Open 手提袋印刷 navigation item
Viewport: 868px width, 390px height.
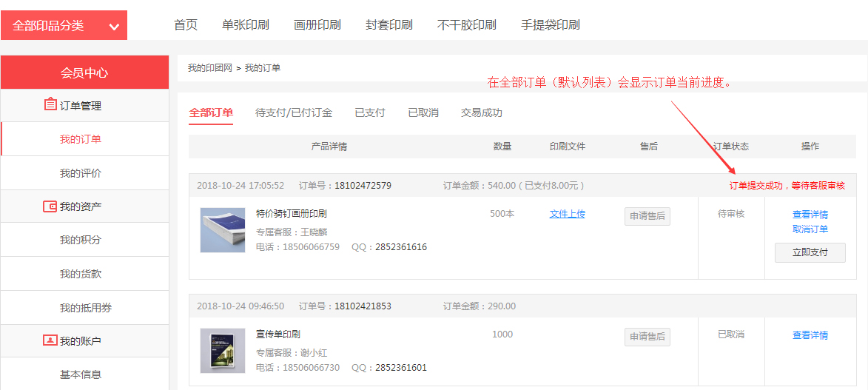[x=550, y=25]
